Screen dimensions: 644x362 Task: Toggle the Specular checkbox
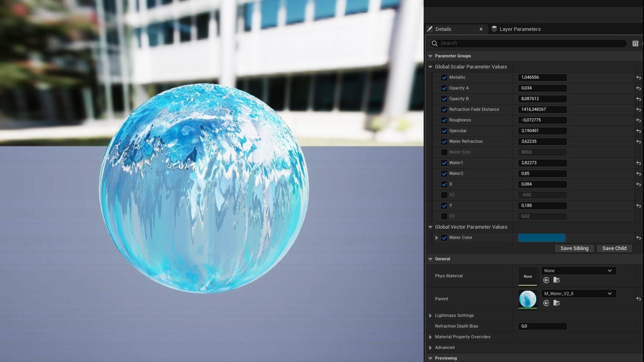click(444, 131)
